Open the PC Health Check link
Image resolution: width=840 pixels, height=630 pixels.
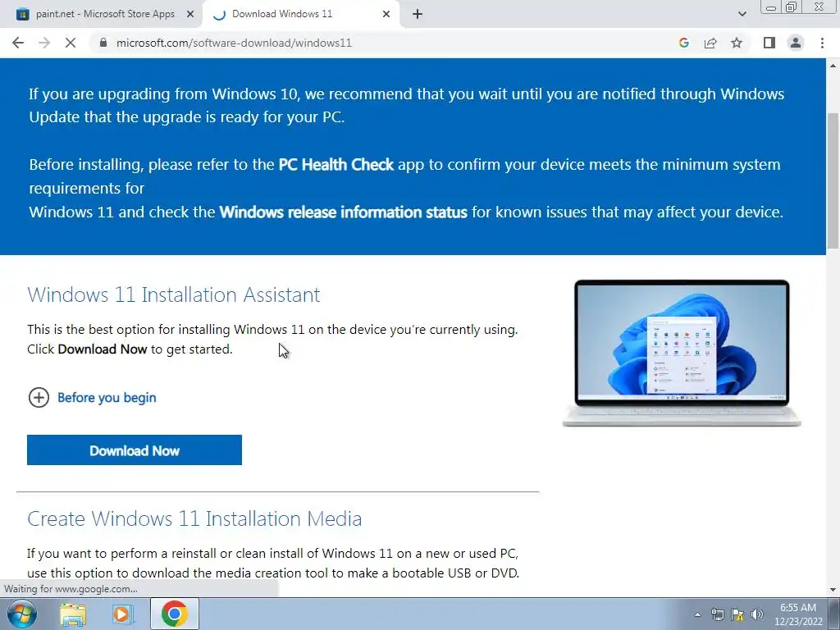336,164
